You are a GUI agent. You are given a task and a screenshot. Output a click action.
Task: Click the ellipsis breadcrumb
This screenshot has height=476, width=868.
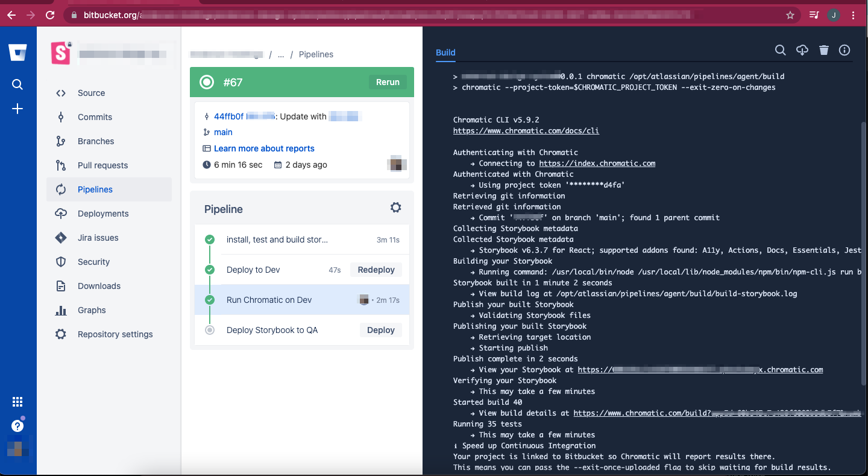[281, 54]
